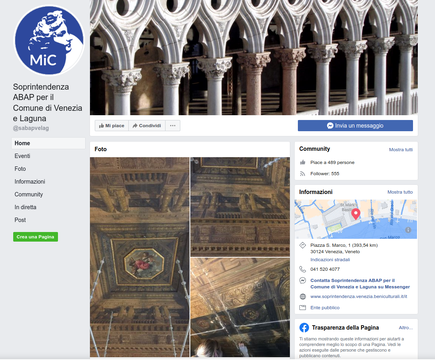Click the MiC profile picture logo
The image size is (435, 360).
click(49, 40)
